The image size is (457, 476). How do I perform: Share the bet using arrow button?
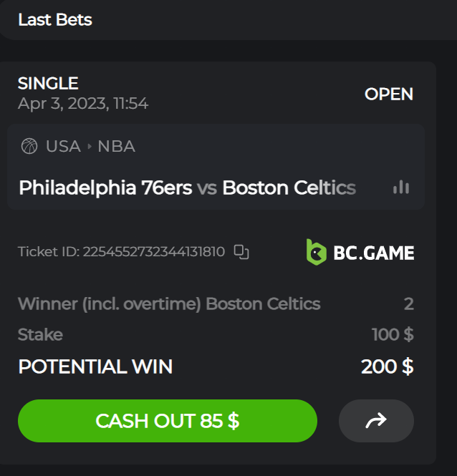pyautogui.click(x=376, y=421)
